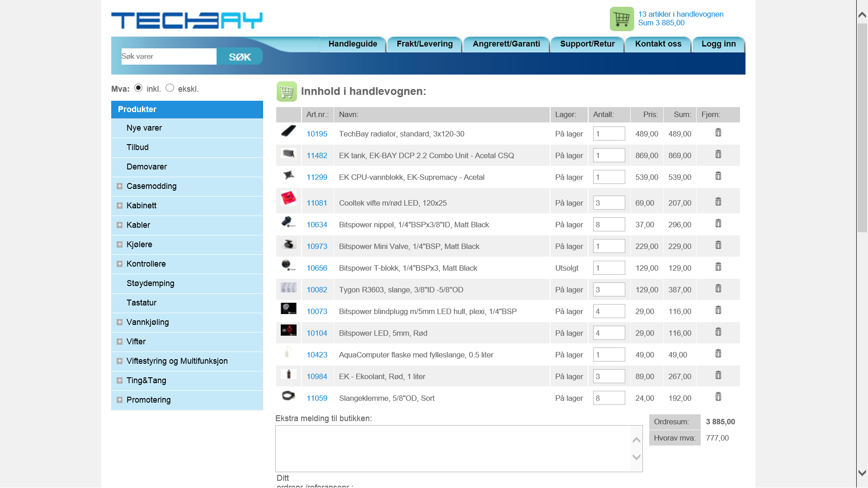Click quantity field for Bitspower nippel

[609, 224]
